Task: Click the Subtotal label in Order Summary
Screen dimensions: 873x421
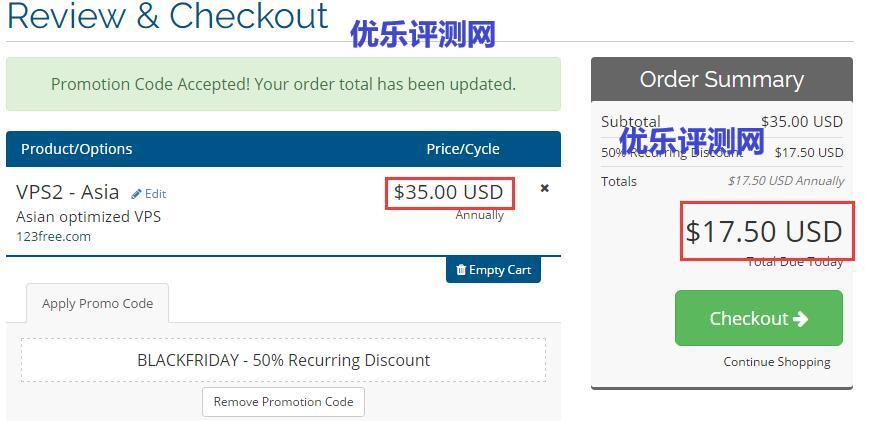Action: (630, 122)
